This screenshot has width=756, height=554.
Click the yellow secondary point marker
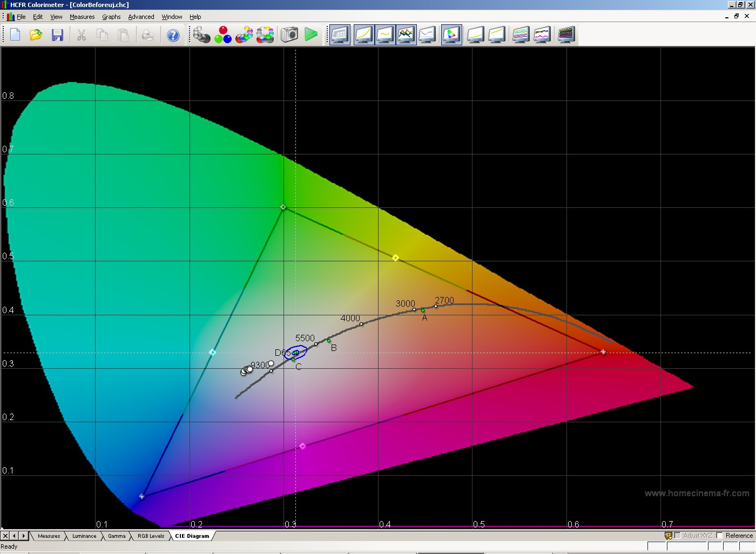pyautogui.click(x=395, y=258)
